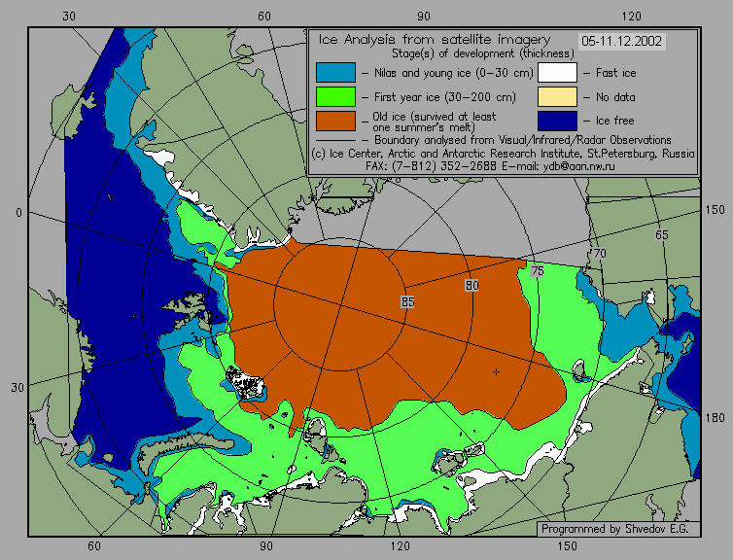Click the 'Programmed by Shvedov E.G.' credit

pos(614,529)
